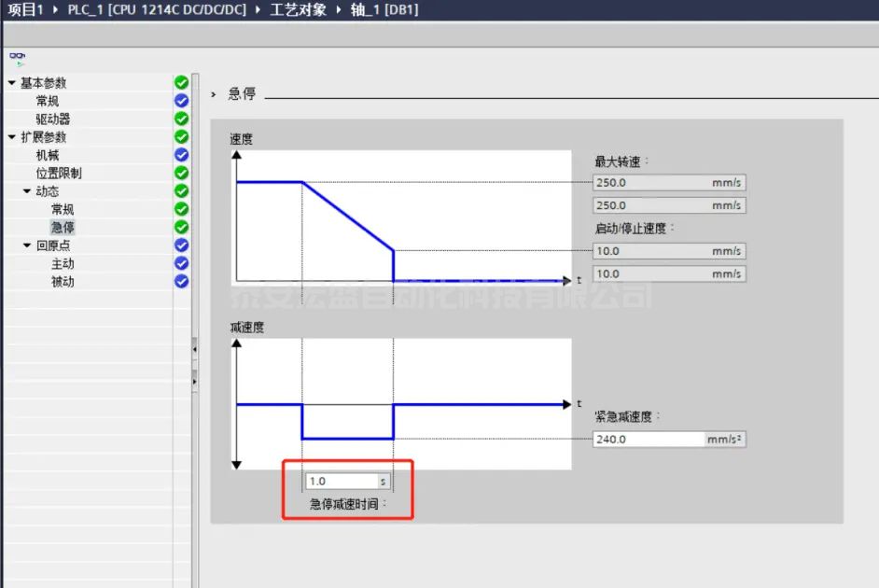The width and height of the screenshot is (879, 588).
Task: Click the blue status icon next to 被动
Action: [x=182, y=281]
